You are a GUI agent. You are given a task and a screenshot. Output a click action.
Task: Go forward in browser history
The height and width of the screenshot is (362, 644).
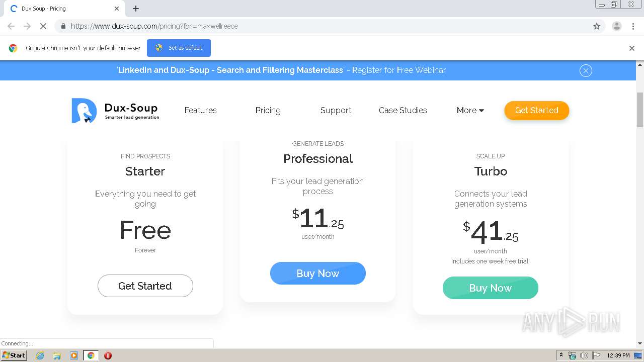(27, 26)
